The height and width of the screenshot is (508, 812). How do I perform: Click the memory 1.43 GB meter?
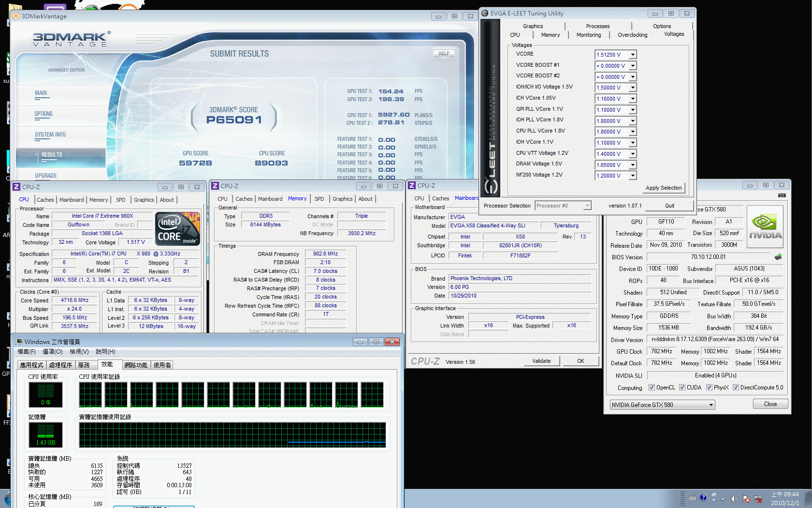tap(45, 434)
